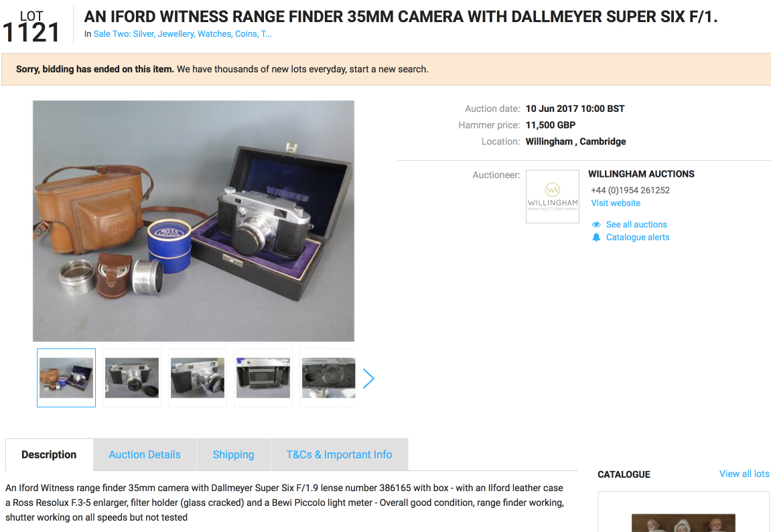Click the bell icon for Catalogue alerts
This screenshot has width=771, height=532.
tap(596, 237)
